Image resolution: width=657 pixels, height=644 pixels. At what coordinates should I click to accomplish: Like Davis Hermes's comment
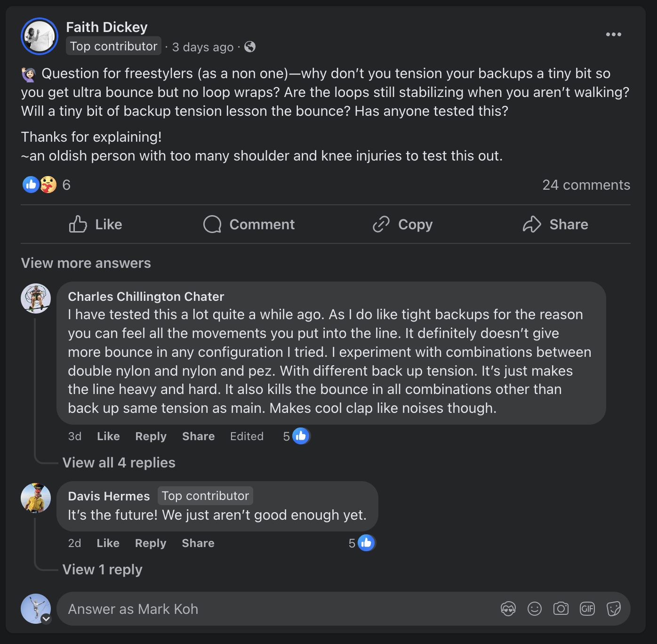coord(108,543)
